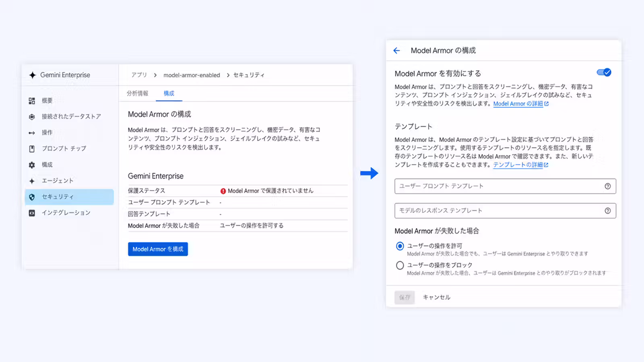Click the セキュリティ shield icon
This screenshot has width=644, height=362.
[32, 197]
